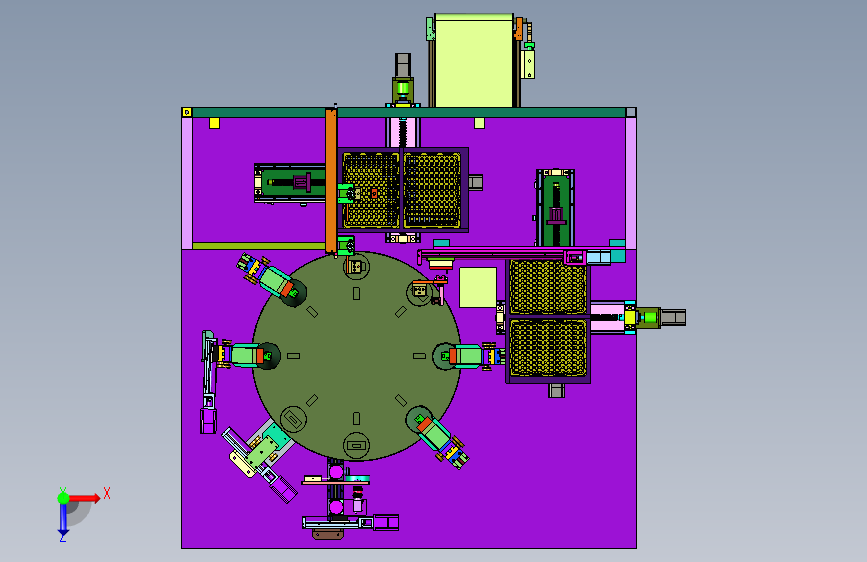The height and width of the screenshot is (562, 867).
Task: Select the vertical green linear actuator at right
Action: click(556, 208)
